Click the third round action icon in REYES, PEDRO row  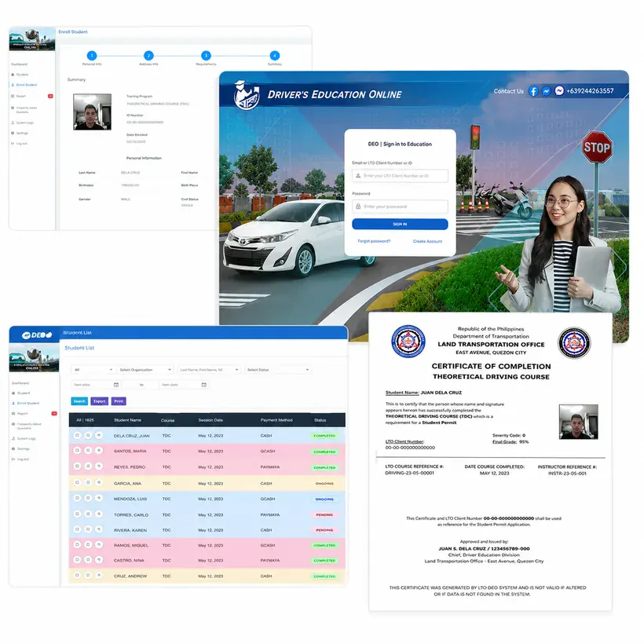tap(99, 467)
